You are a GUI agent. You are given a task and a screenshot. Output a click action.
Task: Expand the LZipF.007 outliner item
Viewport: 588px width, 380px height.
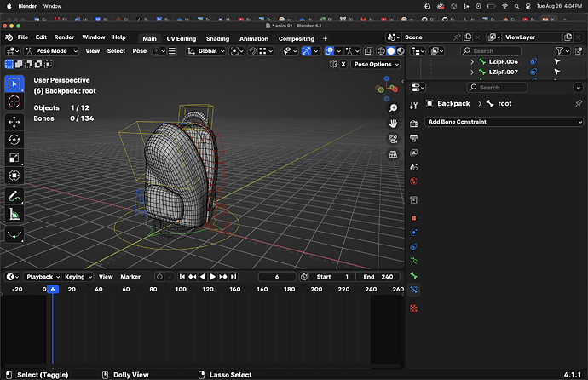tap(472, 72)
